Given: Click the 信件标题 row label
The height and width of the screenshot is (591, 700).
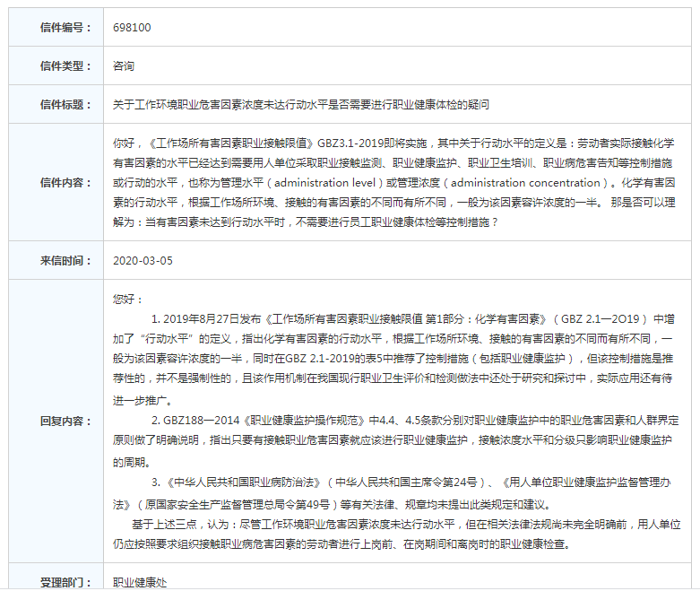Looking at the screenshot, I should coord(65,105).
